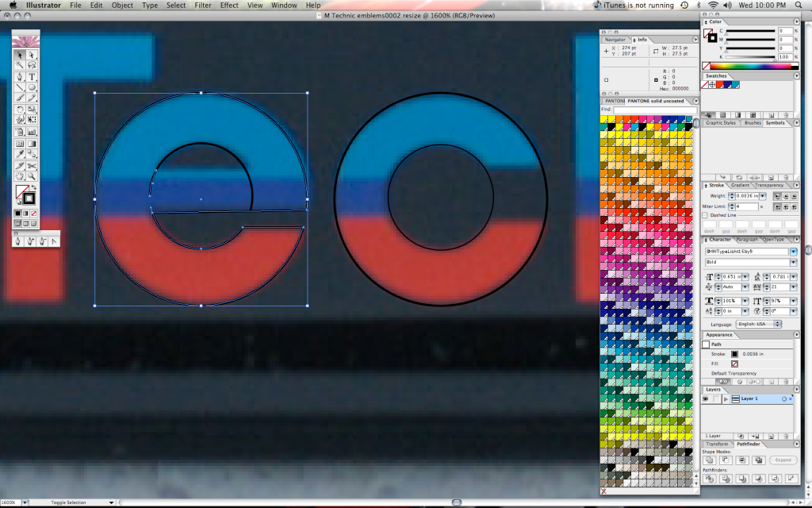Screen dimensions: 812x508
Task: Select the Lasso tool
Action: pos(32,65)
